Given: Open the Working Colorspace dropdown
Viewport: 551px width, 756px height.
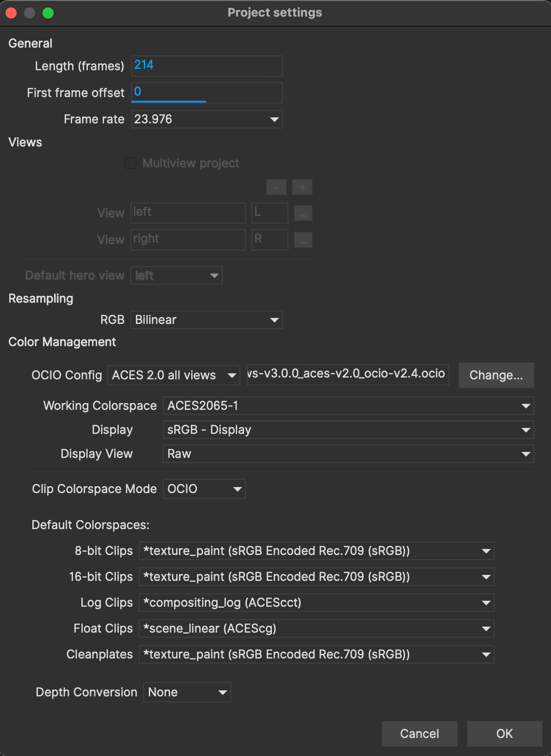Looking at the screenshot, I should click(x=349, y=406).
